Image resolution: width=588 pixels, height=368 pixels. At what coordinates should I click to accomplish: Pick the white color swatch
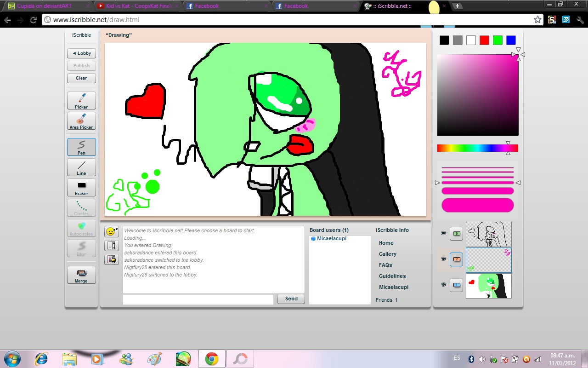[471, 40]
